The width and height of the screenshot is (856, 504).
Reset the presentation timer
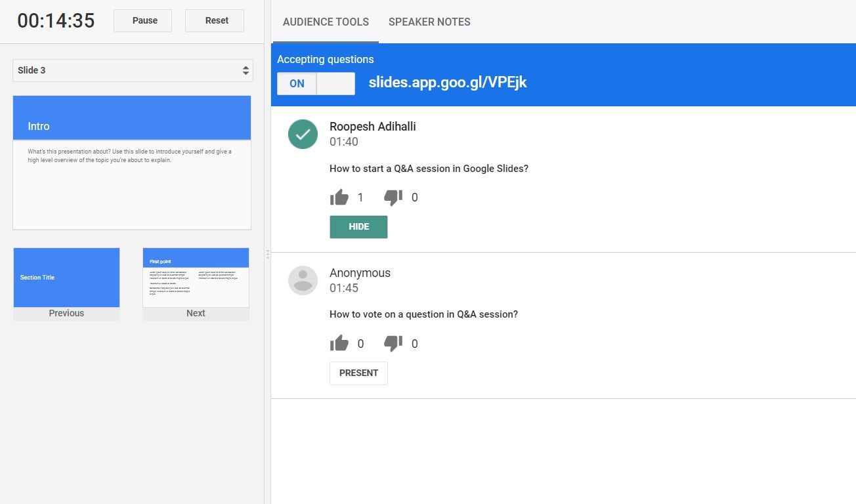(x=215, y=20)
